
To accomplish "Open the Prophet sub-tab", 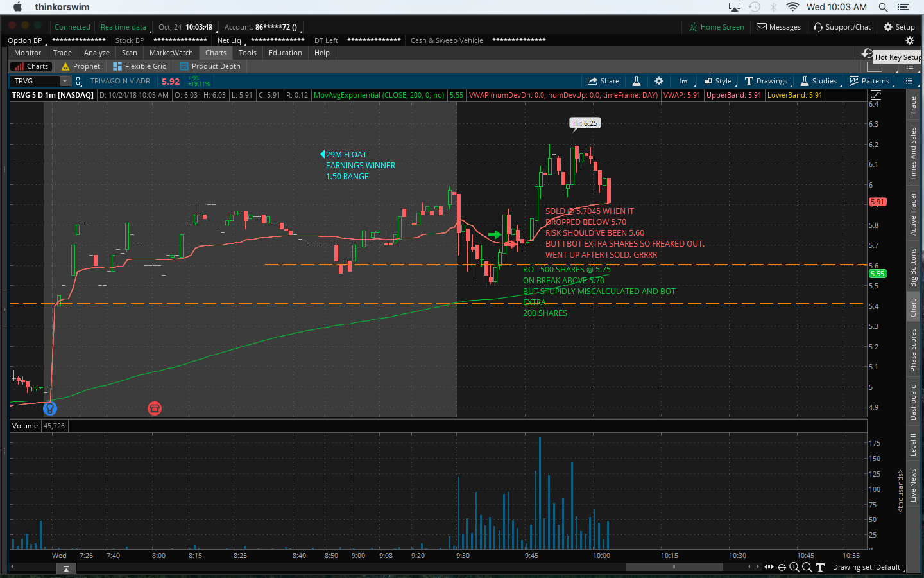I will tap(81, 66).
